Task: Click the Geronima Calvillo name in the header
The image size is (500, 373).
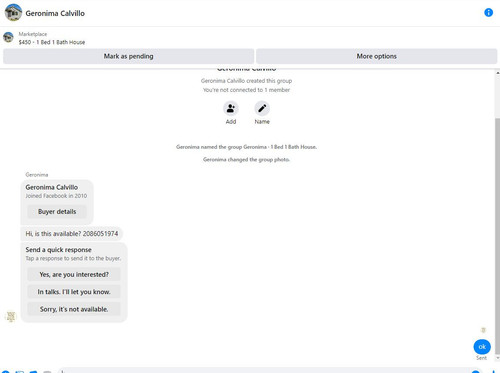Action: (55, 13)
